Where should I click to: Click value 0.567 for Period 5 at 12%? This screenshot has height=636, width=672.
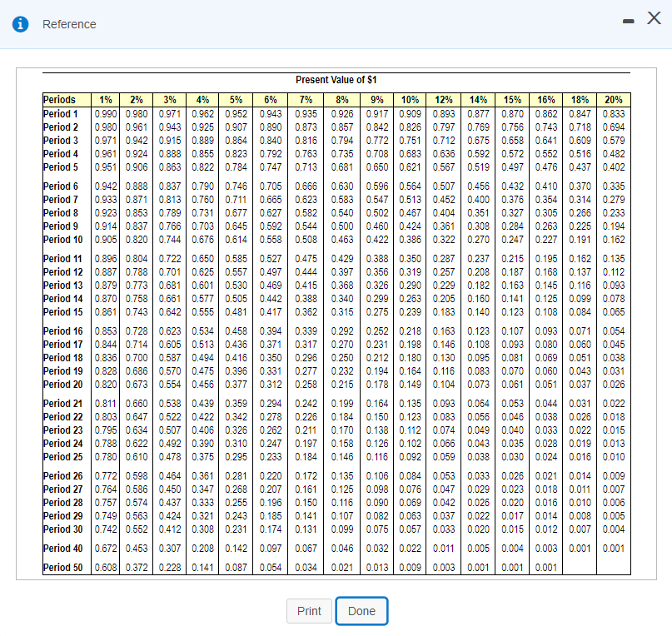point(444,167)
